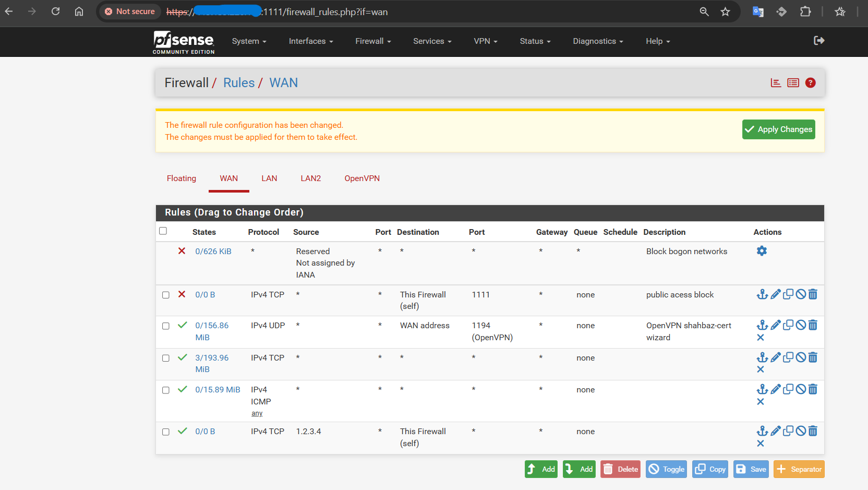Open the red help question mark icon
The width and height of the screenshot is (868, 490).
[810, 83]
